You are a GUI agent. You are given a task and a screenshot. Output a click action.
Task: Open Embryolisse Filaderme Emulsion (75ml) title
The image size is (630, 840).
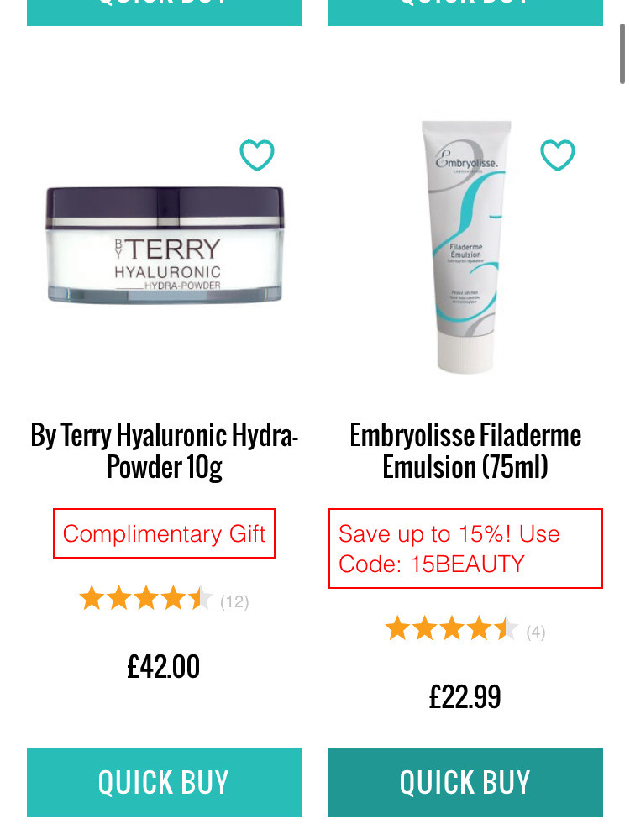click(x=465, y=450)
